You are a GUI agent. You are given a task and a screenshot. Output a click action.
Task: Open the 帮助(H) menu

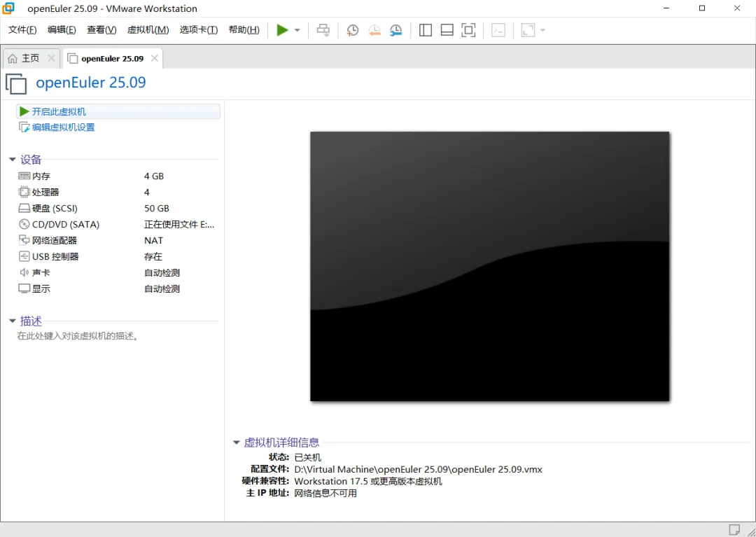click(244, 30)
